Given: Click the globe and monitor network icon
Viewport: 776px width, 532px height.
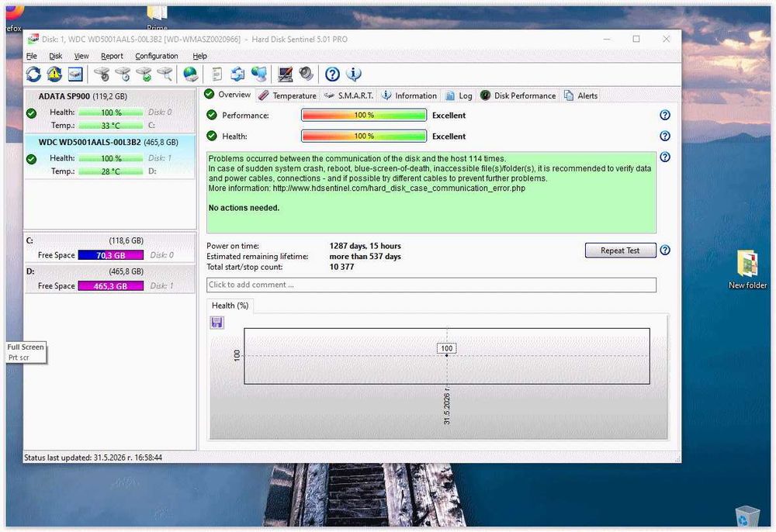Looking at the screenshot, I should [x=259, y=74].
